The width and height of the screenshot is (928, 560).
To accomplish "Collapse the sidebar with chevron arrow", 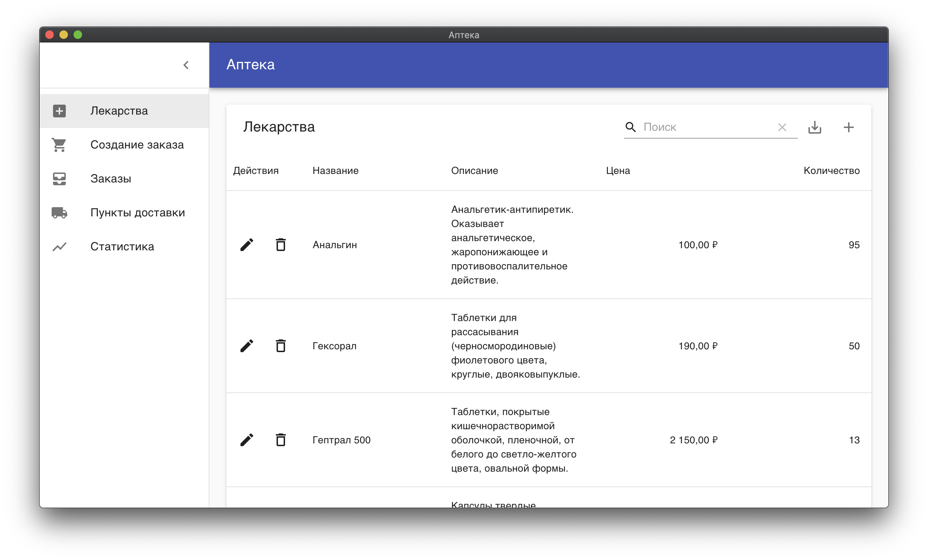I will (x=186, y=65).
